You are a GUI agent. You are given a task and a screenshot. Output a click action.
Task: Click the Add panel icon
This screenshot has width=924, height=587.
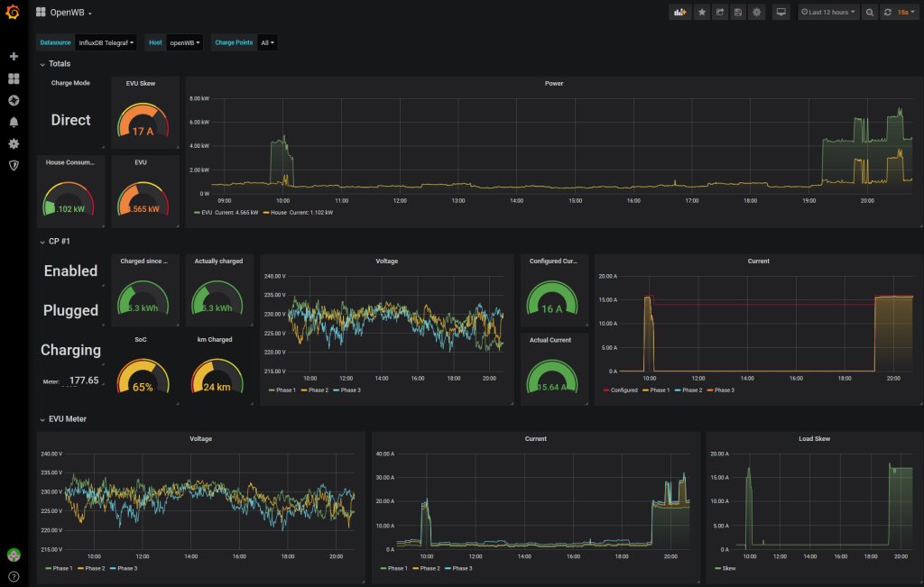coord(680,12)
